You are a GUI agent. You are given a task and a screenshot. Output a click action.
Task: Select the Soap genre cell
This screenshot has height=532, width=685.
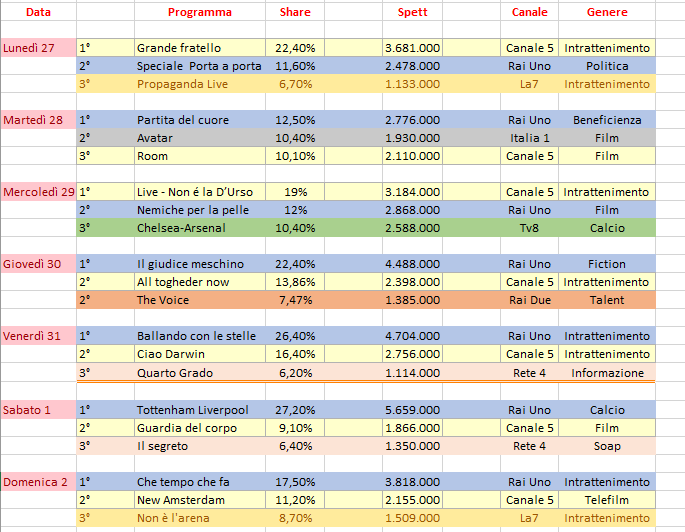point(607,446)
